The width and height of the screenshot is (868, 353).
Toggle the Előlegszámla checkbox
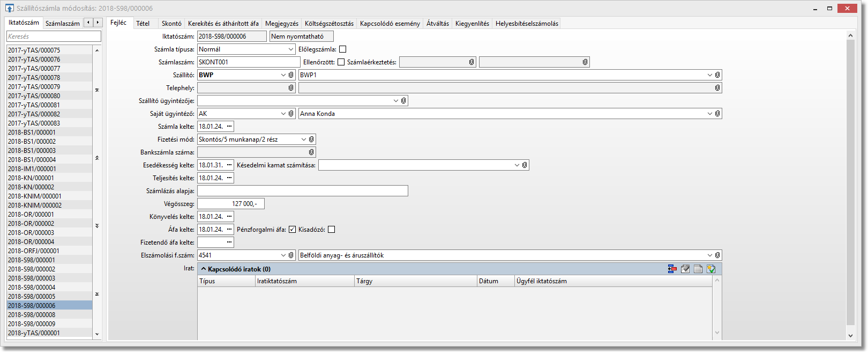click(x=343, y=49)
